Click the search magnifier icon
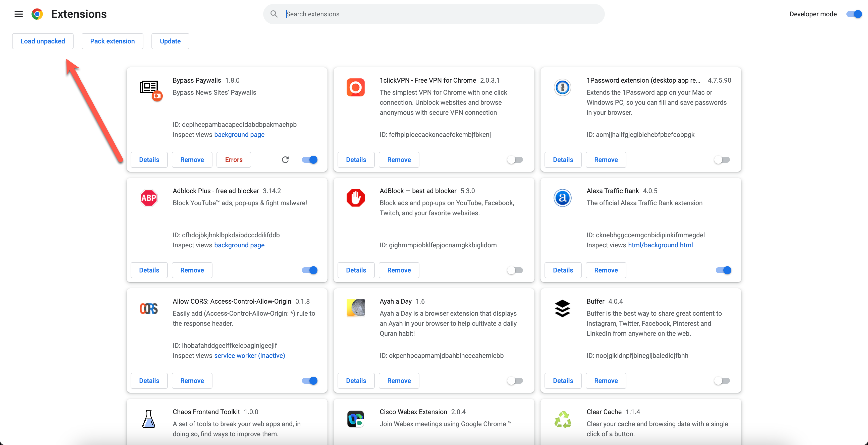868x445 pixels. [274, 14]
